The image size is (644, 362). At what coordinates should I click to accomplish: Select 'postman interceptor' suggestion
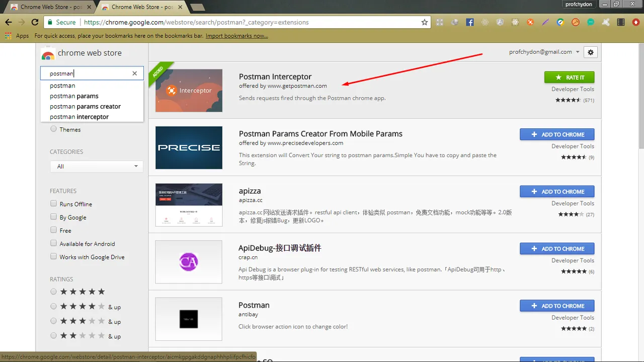point(92,116)
